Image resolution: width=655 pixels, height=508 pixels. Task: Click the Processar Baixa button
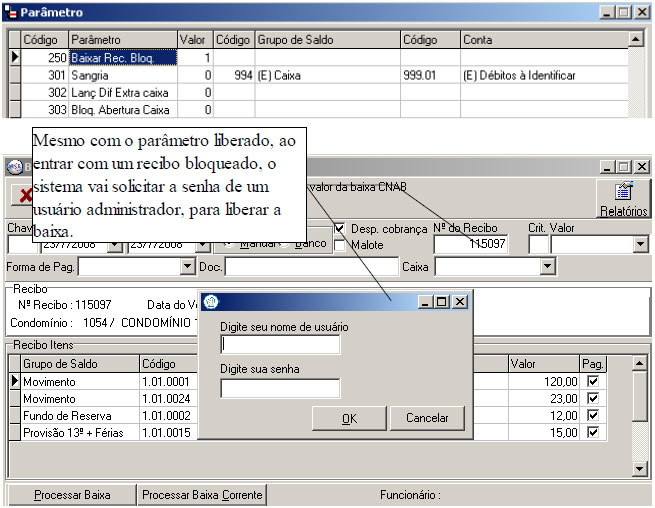(x=72, y=494)
